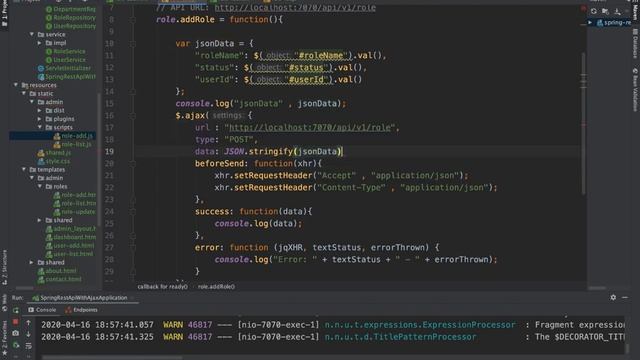Image resolution: width=640 pixels, height=360 pixels.
Task: Open the Database tool window tab
Action: [x=635, y=44]
